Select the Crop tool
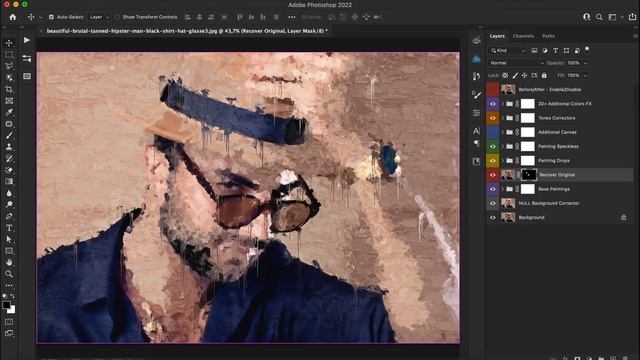640x360 pixels. point(9,89)
